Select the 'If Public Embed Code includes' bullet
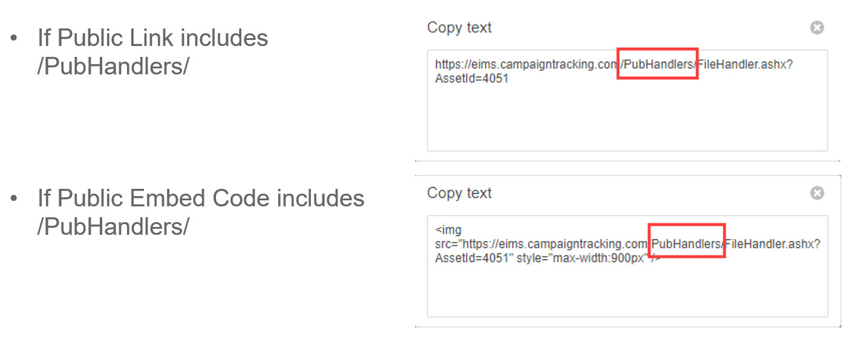The width and height of the screenshot is (868, 348). click(x=201, y=198)
